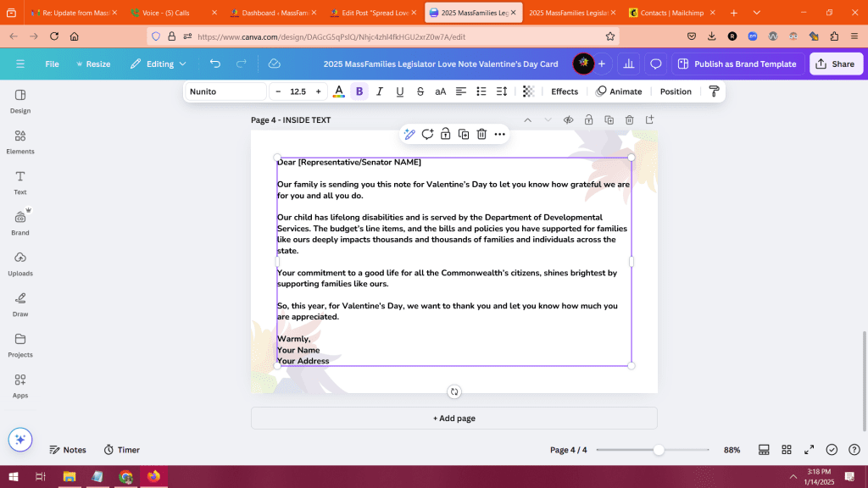Open Effects panel
This screenshot has width=868, height=488.
point(564,91)
